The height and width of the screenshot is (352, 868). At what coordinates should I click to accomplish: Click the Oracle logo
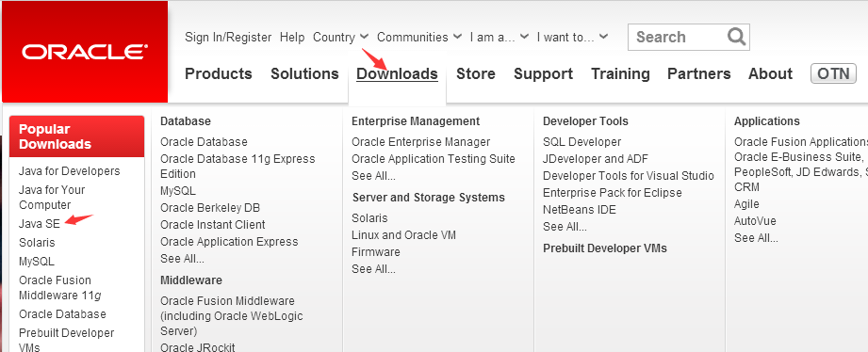[x=85, y=52]
